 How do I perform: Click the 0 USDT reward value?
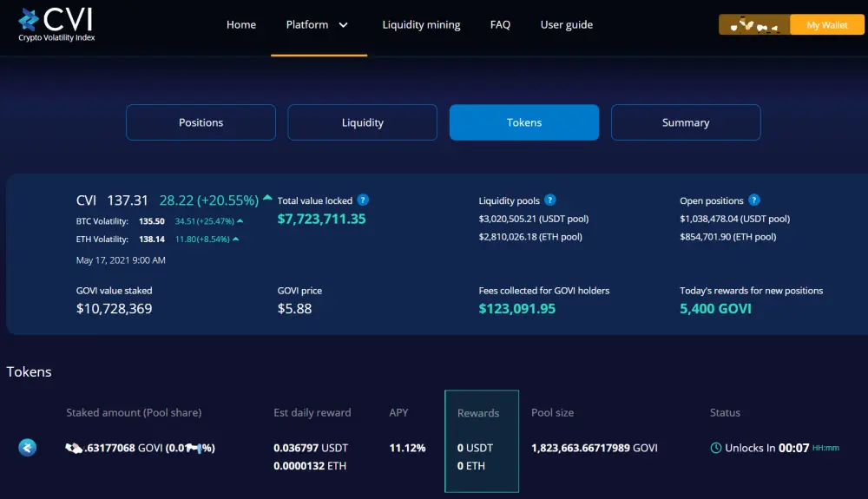click(x=475, y=448)
